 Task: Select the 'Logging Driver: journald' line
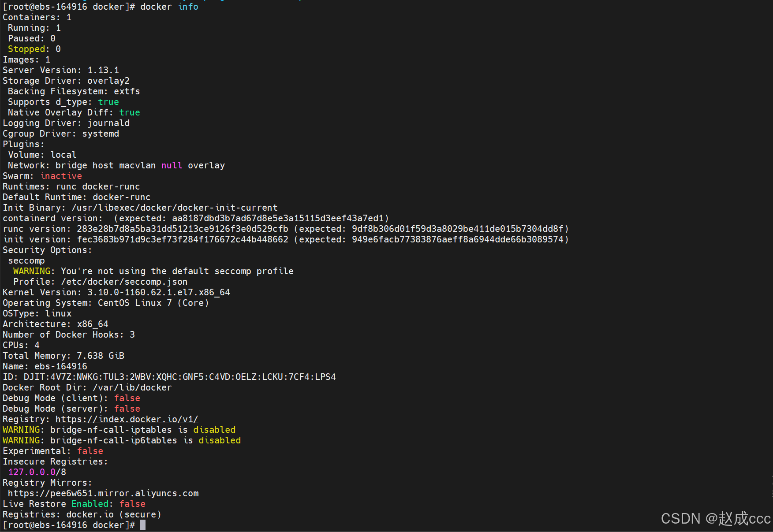(66, 123)
